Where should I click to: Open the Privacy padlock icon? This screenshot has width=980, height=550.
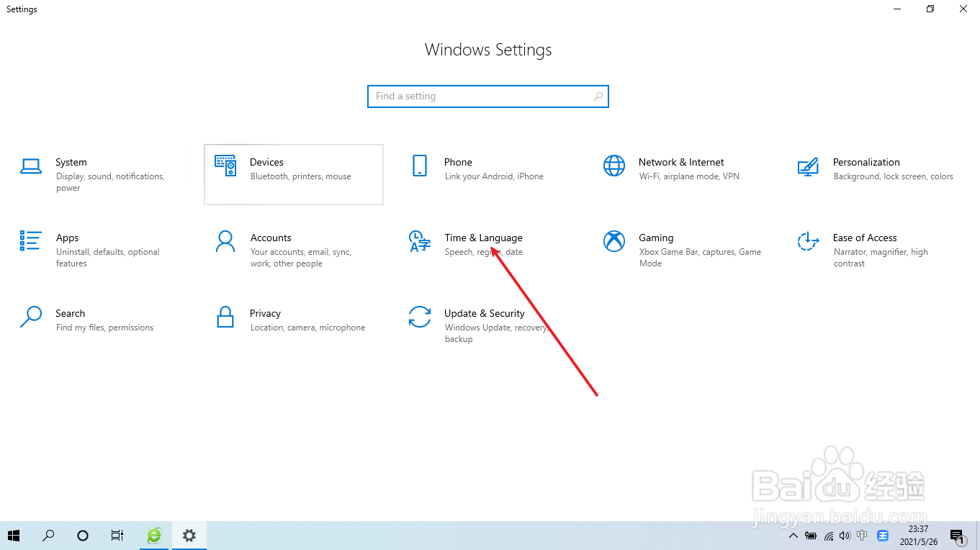pos(225,317)
